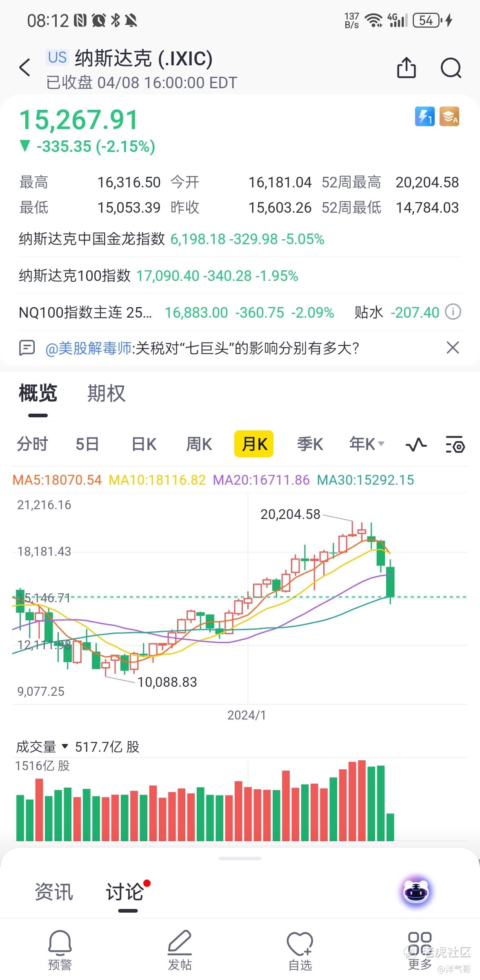Image resolution: width=480 pixels, height=980 pixels.
Task: Tap MA10:18116.82 indicator label
Action: click(157, 480)
